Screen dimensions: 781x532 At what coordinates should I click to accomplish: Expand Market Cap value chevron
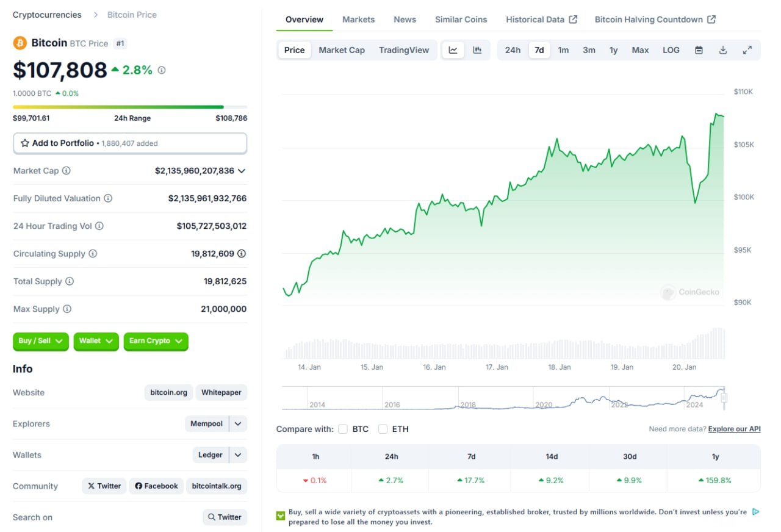(242, 171)
